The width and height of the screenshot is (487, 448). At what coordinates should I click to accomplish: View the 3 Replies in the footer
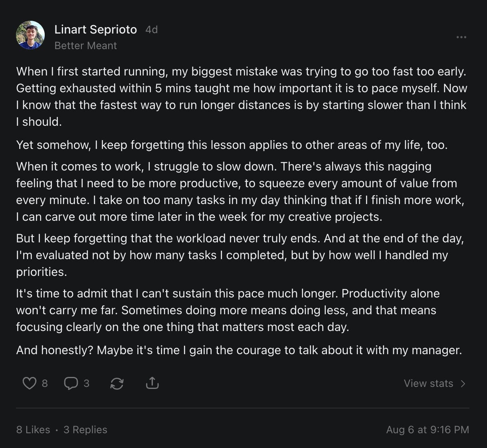[x=85, y=430]
